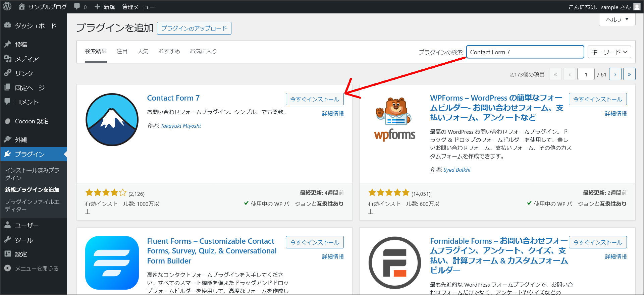Click the WordPress logo in admin bar

click(x=7, y=7)
